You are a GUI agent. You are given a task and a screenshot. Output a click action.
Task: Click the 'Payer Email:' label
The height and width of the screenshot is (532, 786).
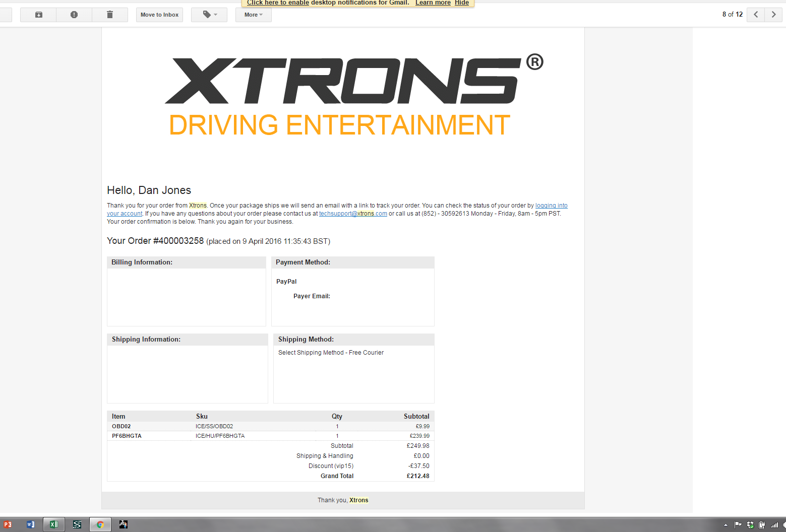312,296
